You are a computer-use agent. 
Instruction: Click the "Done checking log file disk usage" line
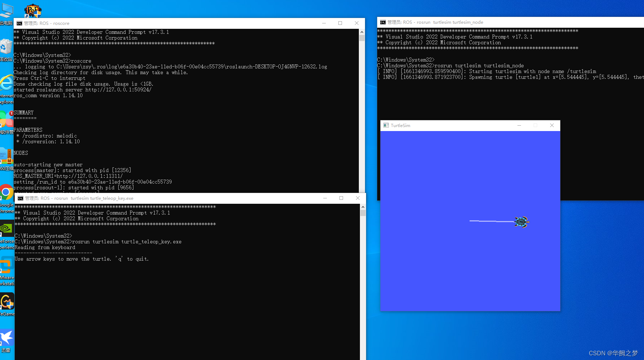83,84
